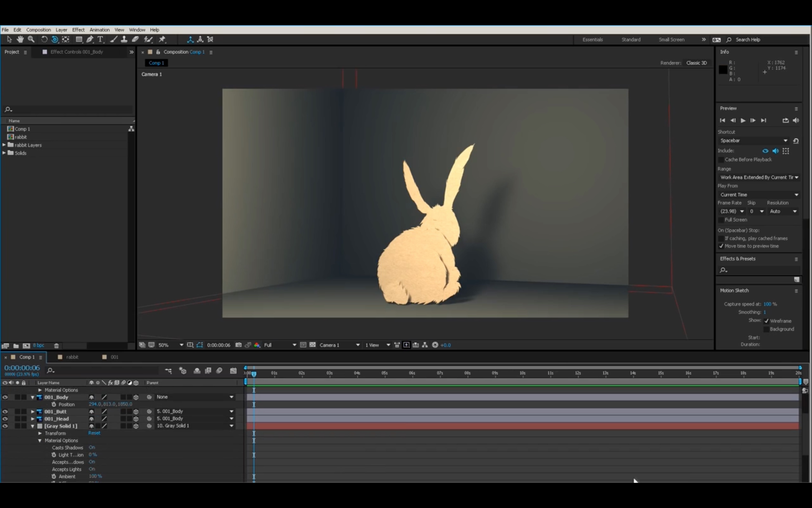The width and height of the screenshot is (812, 508).
Task: Open the Composition menu
Action: [x=38, y=30]
